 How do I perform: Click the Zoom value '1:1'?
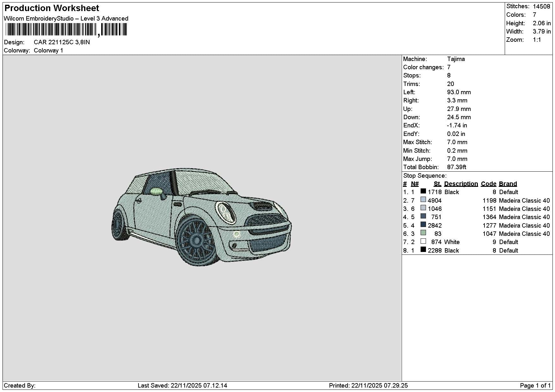(537, 40)
